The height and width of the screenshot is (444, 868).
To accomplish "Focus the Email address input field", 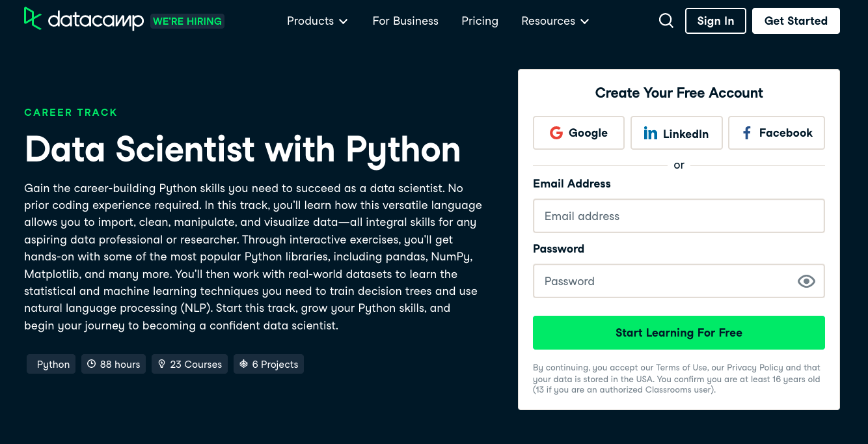I will pyautogui.click(x=679, y=216).
